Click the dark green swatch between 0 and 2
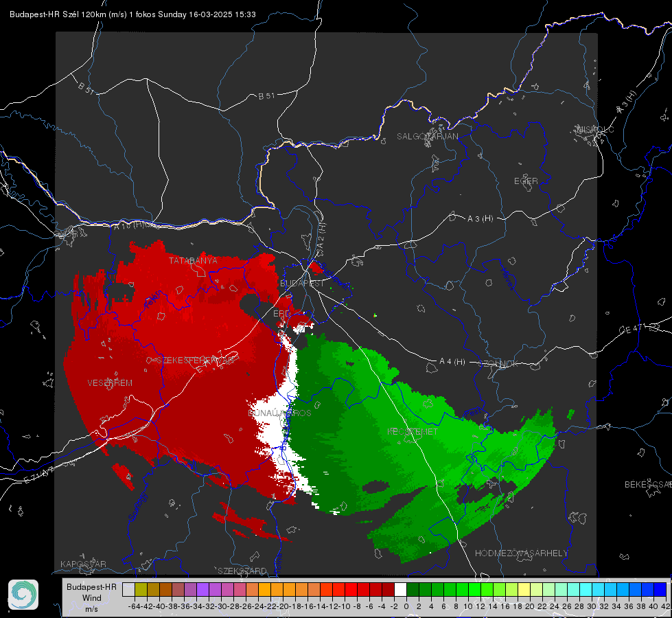Screen dimensions: 672x618 tap(413, 589)
